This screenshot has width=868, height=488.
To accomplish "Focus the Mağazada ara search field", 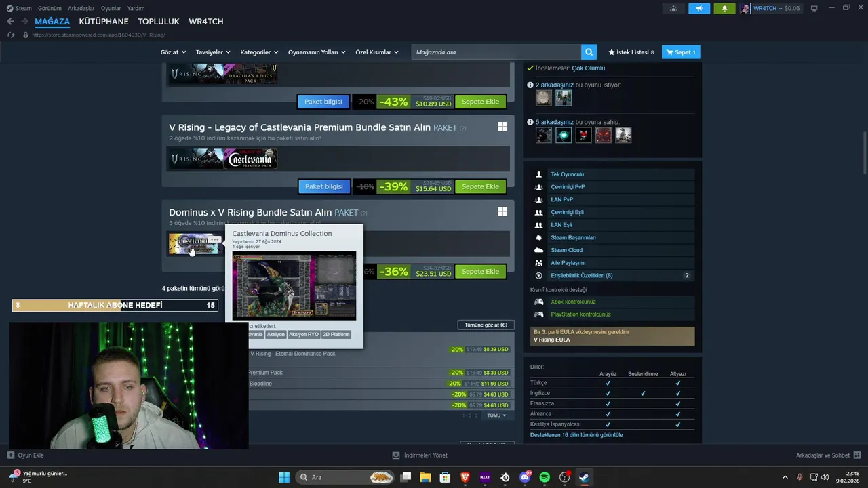I will pos(496,52).
